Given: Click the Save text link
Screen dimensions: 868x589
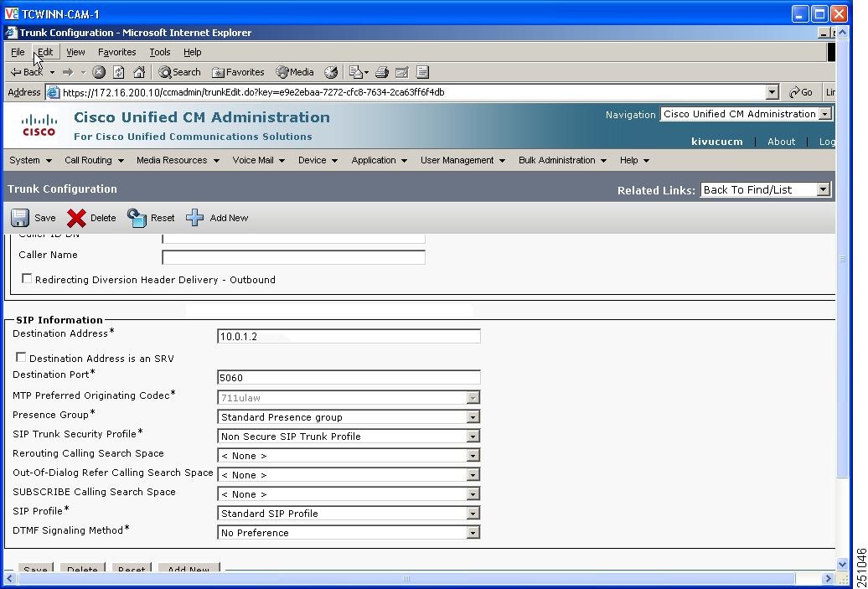Looking at the screenshot, I should (45, 218).
